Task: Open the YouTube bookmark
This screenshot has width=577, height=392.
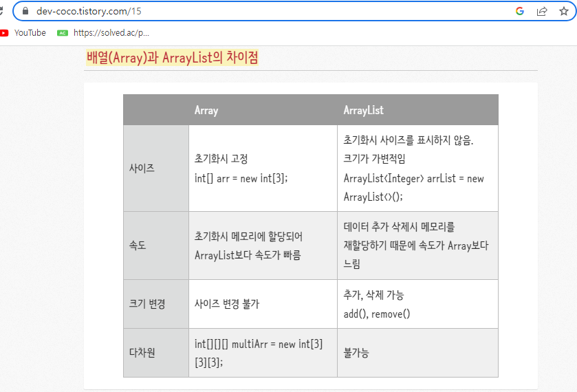Action: coord(23,33)
